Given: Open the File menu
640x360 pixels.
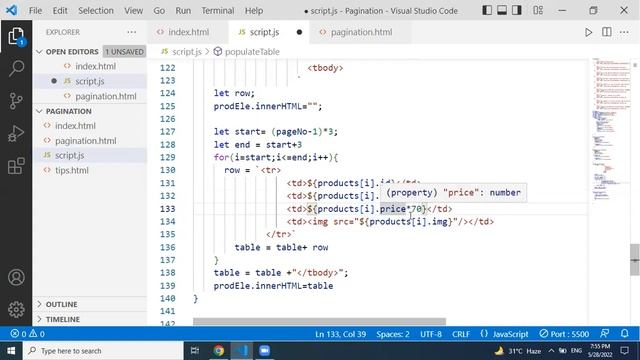Looking at the screenshot, I should tap(35, 11).
